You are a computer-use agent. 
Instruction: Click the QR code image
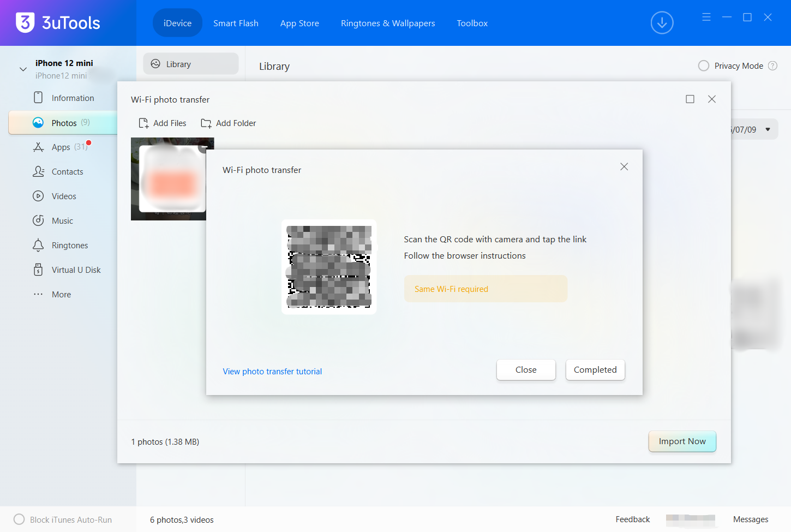(x=329, y=267)
